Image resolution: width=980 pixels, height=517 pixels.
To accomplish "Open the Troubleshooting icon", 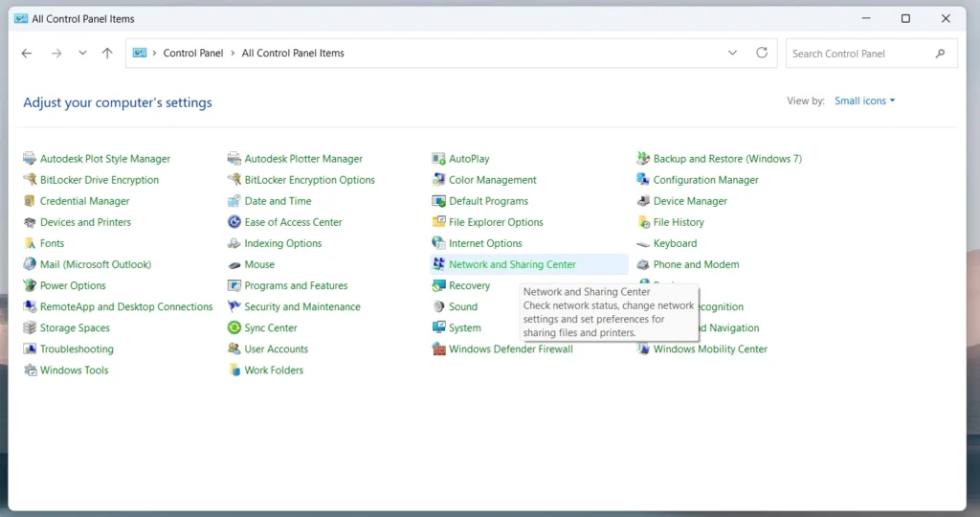I will click(30, 349).
